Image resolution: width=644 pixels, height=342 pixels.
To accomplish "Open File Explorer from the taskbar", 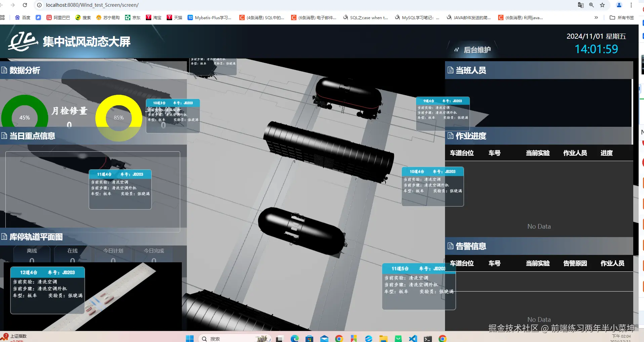I will [x=384, y=339].
